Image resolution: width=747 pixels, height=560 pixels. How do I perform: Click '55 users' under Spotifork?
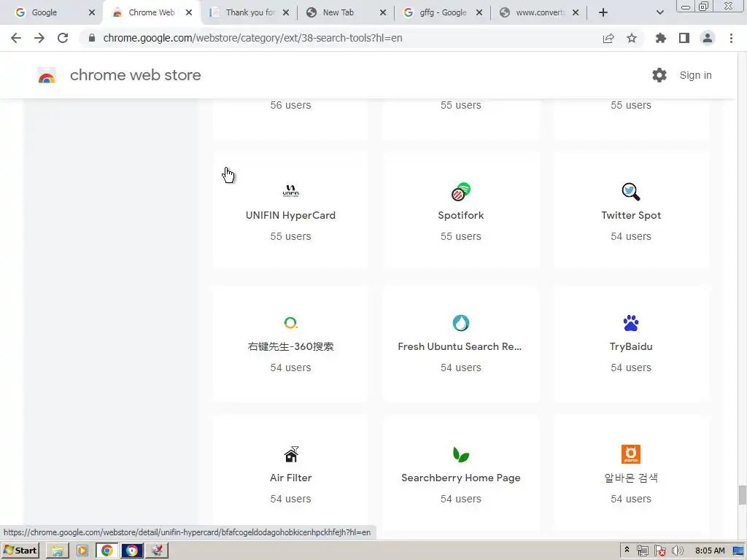[x=461, y=236]
